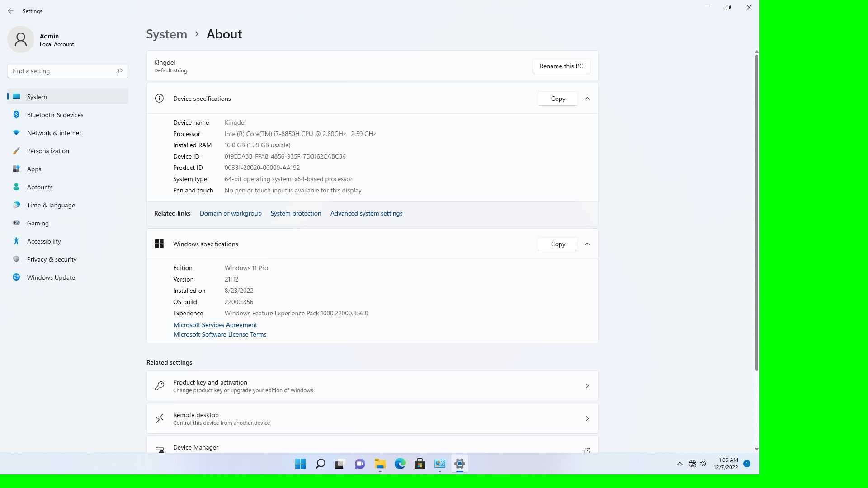Click the Time & language clock icon

[x=16, y=205]
